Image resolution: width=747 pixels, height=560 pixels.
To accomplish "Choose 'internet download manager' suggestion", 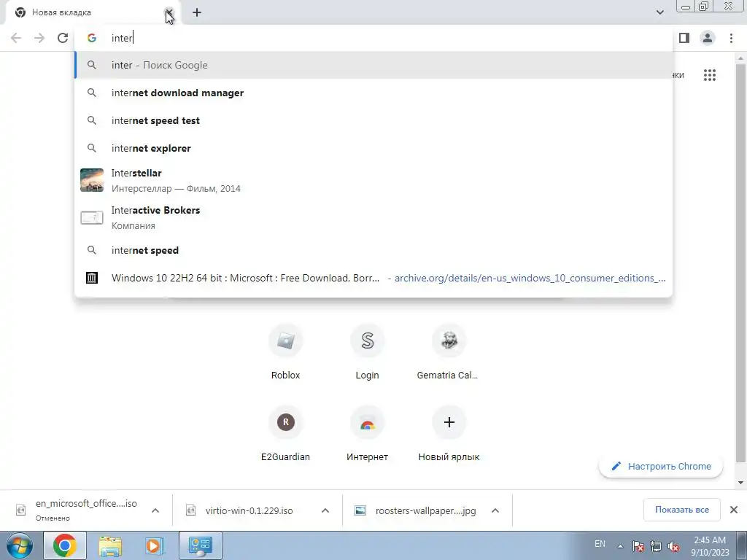I will click(374, 93).
